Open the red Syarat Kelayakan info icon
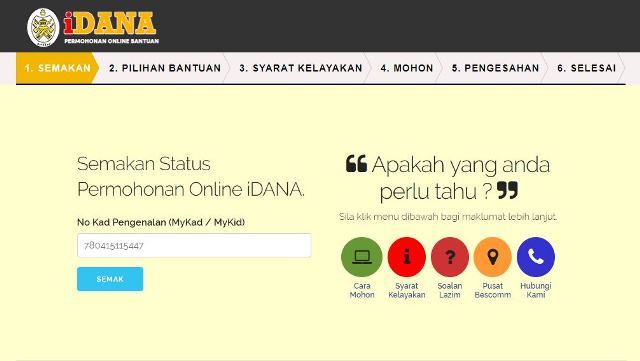Image resolution: width=640 pixels, height=361 pixels. click(407, 257)
